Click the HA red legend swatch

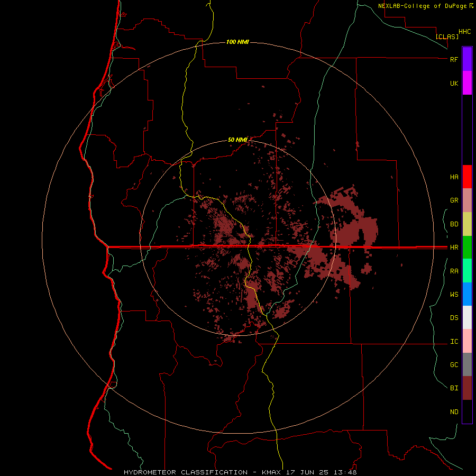pos(467,177)
